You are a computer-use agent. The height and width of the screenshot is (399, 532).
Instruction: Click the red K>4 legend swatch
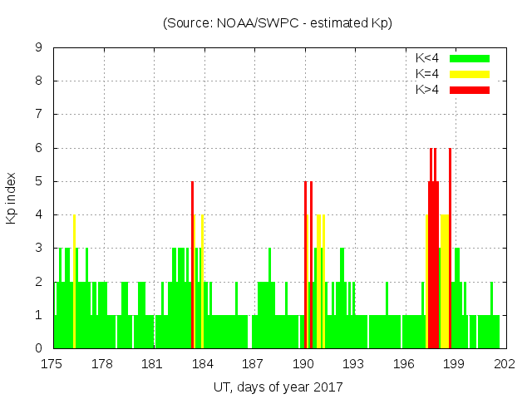[470, 90]
